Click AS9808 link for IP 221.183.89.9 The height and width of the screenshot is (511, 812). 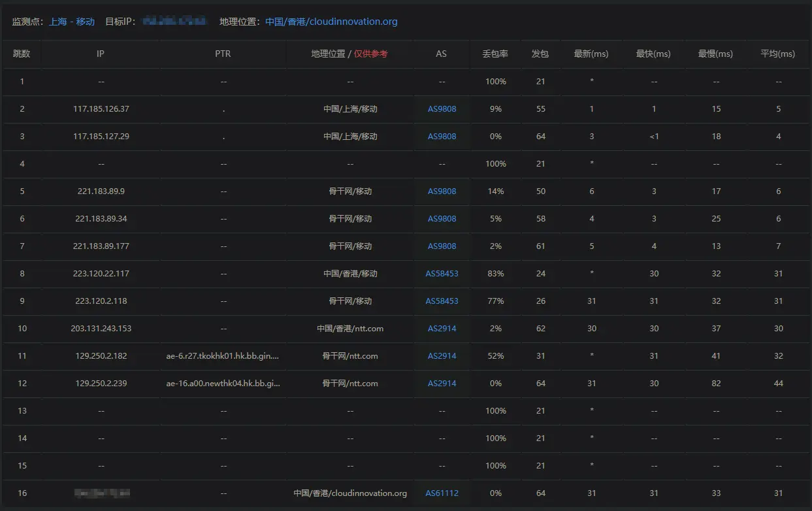point(442,191)
